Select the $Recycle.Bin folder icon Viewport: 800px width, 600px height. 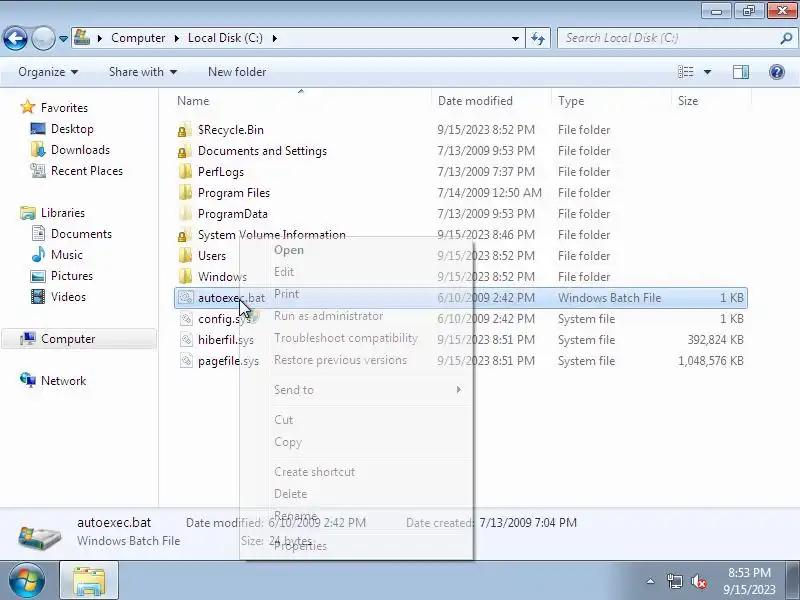(x=185, y=130)
